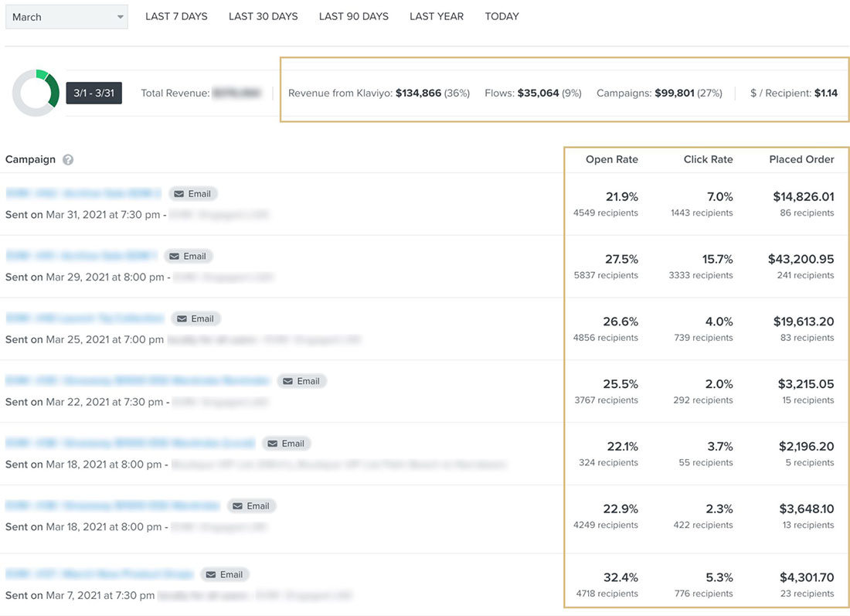Click the Open Rate column header
Viewport: 850px width, 616px height.
(x=611, y=160)
